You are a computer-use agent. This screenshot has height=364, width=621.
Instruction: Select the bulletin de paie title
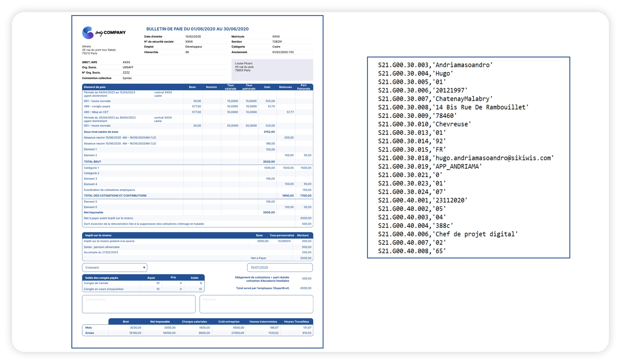(x=197, y=29)
